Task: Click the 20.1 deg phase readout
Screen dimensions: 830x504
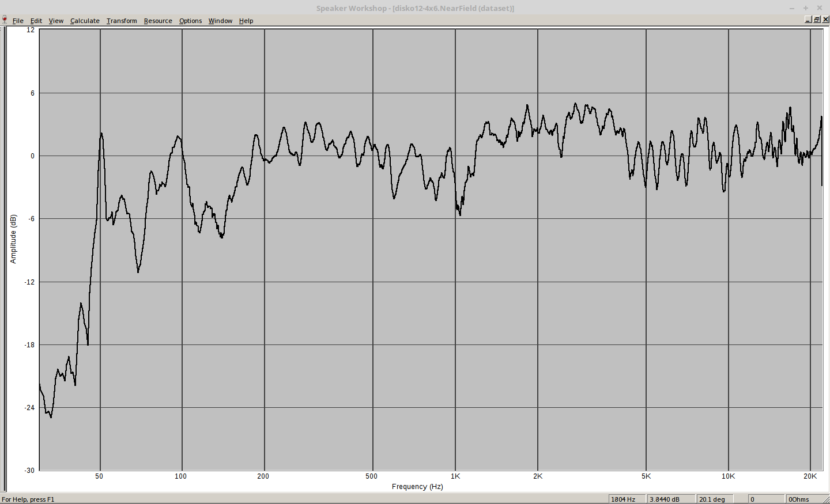Action: pyautogui.click(x=715, y=499)
